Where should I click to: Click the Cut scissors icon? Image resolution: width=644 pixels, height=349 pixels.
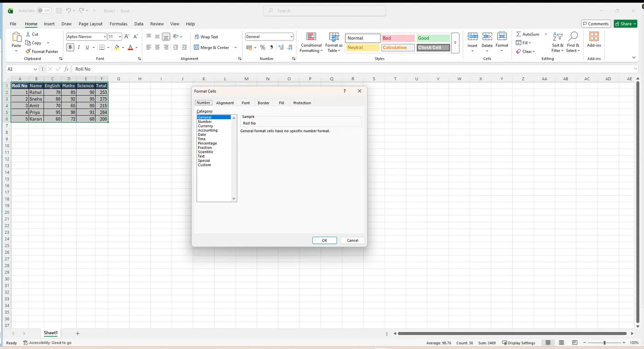click(x=29, y=34)
